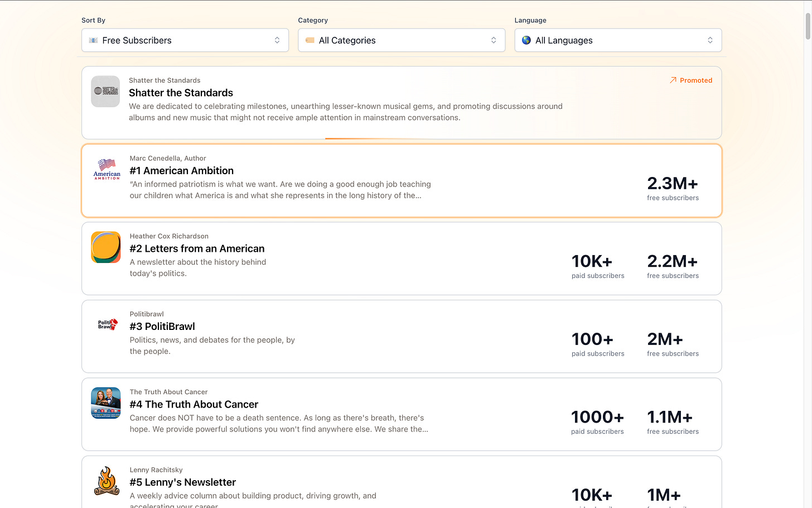Click the tag icon beside All Categories

pos(310,40)
